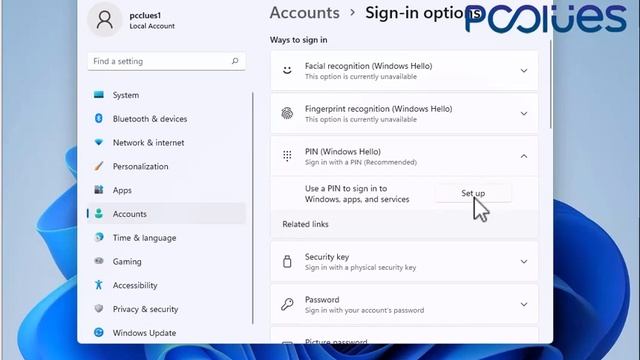Open the System settings page
The image size is (640, 360).
pos(167,95)
